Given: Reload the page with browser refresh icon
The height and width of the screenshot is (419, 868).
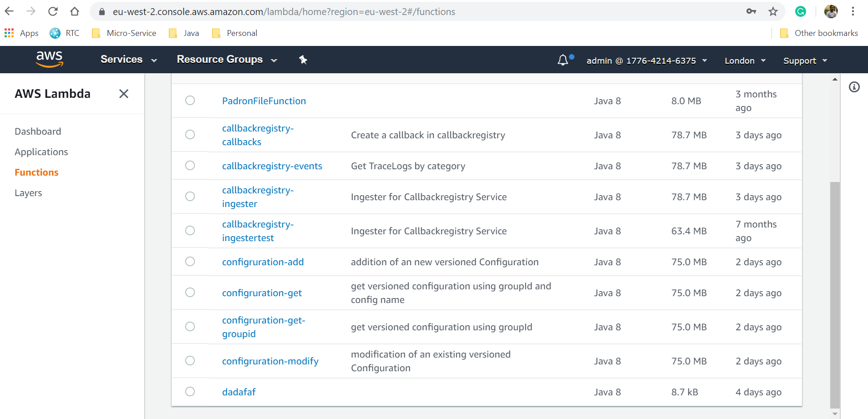Looking at the screenshot, I should pos(53,11).
